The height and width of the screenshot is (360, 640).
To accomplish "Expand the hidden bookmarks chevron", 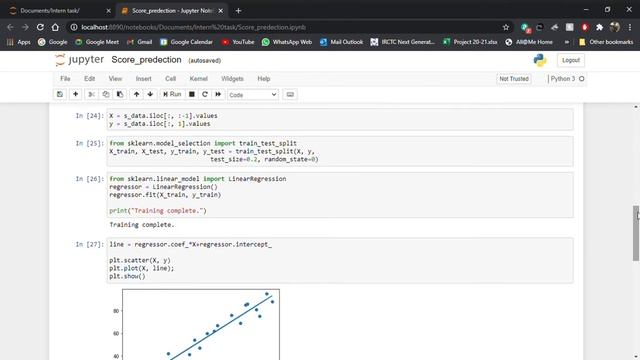I will click(x=567, y=42).
